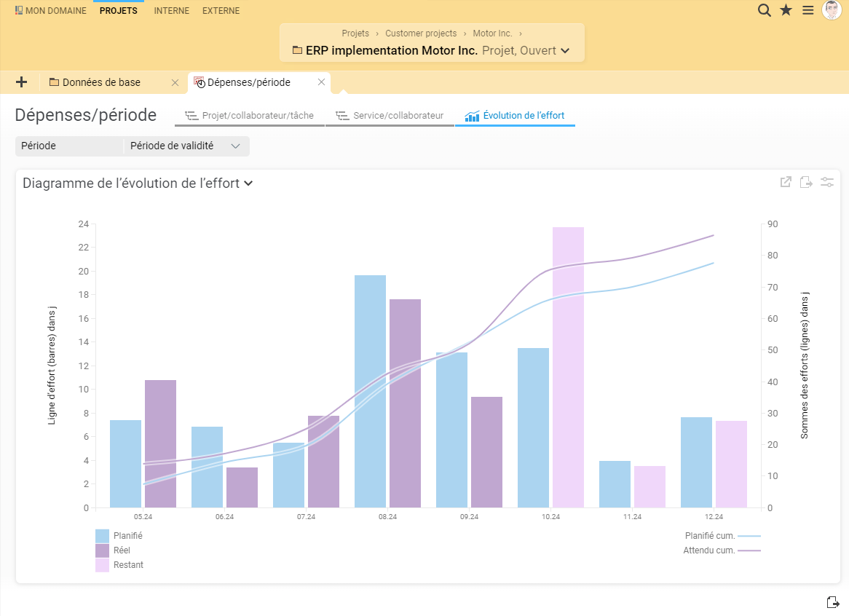Click the favorites star icon

tap(786, 10)
